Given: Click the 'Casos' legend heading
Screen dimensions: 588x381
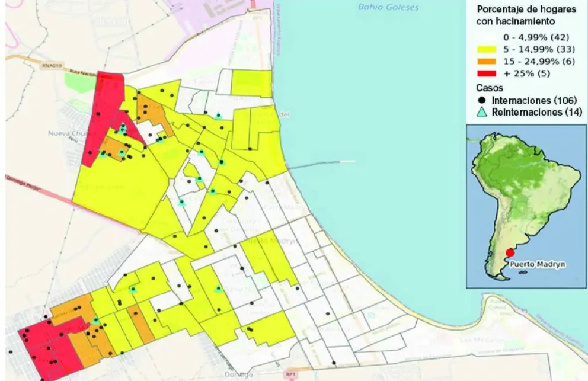Looking at the screenshot, I should tap(490, 88).
